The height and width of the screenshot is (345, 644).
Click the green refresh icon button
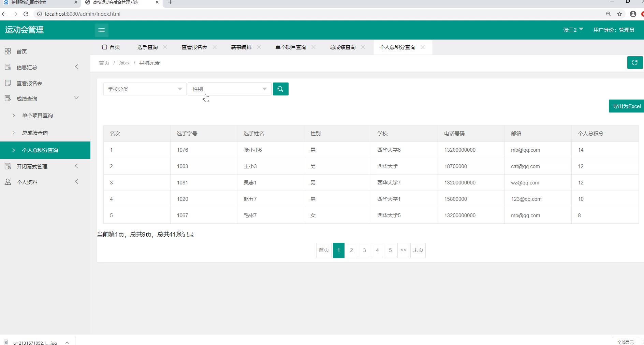point(634,63)
